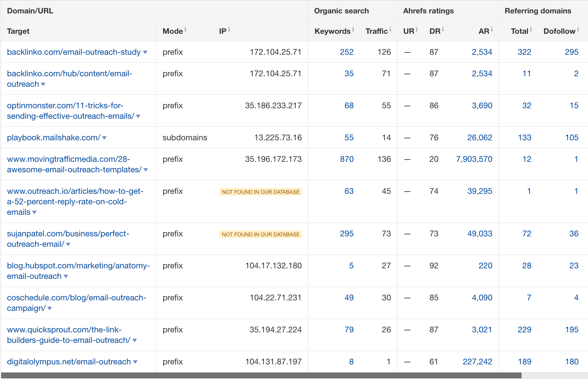Click AR value 7,903,570 for movingtrafficmedia
The height and width of the screenshot is (383, 588).
474,159
